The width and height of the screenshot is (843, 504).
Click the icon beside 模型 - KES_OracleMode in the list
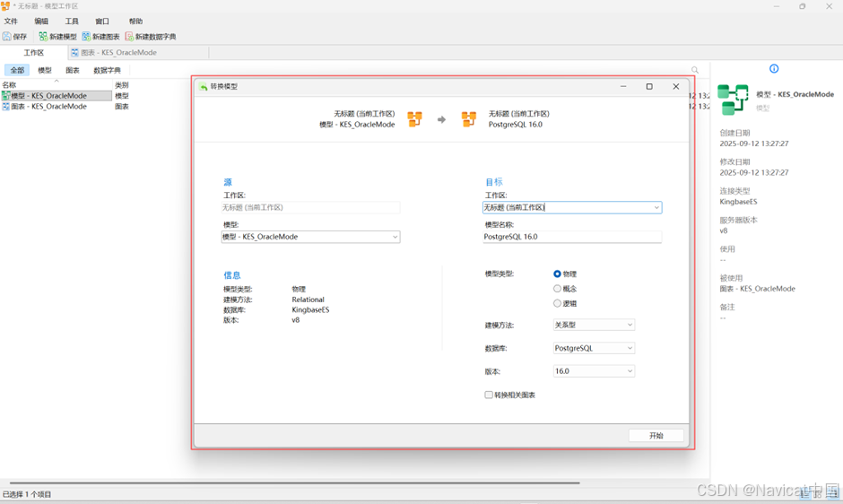[6, 96]
